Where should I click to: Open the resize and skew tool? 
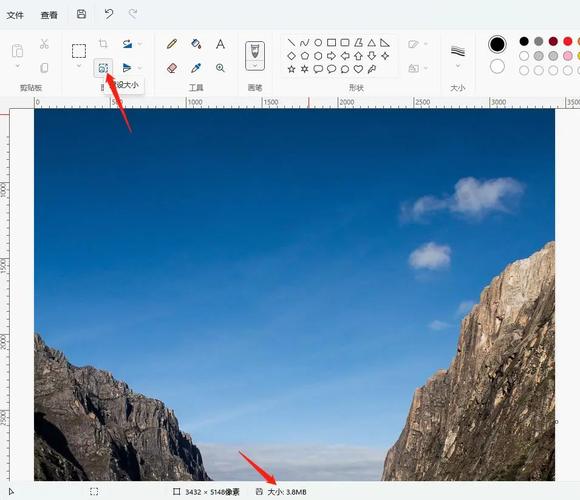pyautogui.click(x=103, y=68)
